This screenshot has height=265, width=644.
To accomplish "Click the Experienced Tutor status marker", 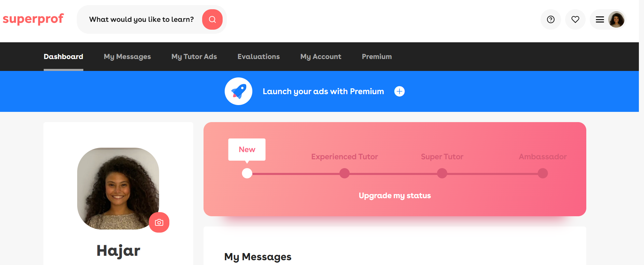I will (344, 173).
